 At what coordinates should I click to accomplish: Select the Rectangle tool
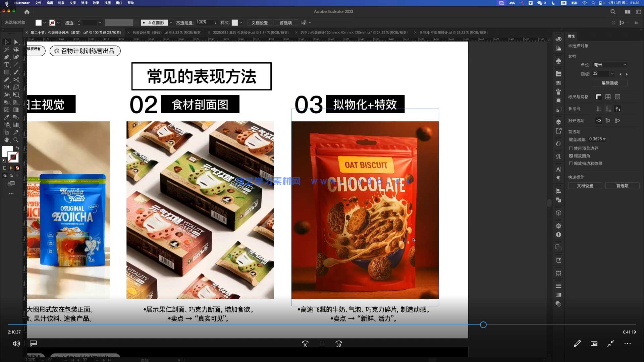point(7,72)
